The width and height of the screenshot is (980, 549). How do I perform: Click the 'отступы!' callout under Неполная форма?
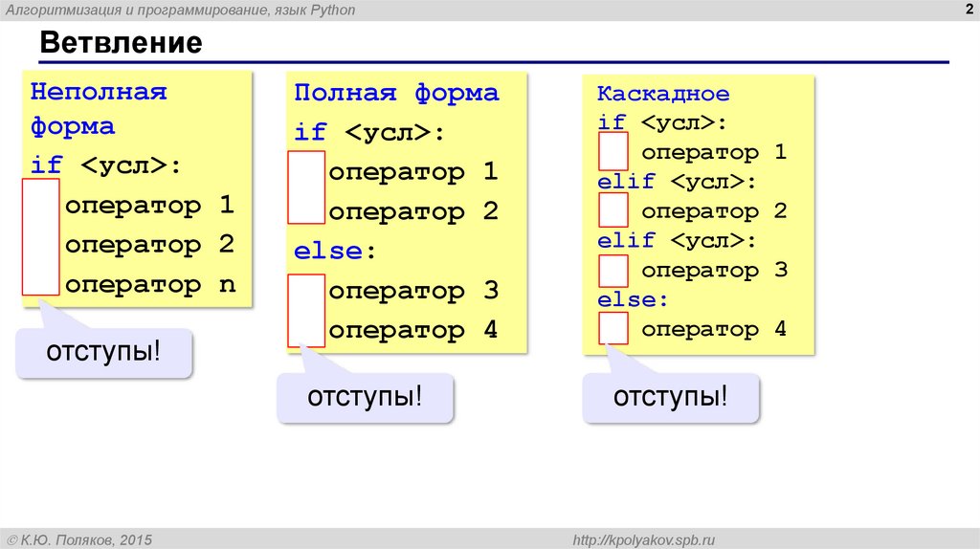pyautogui.click(x=103, y=352)
